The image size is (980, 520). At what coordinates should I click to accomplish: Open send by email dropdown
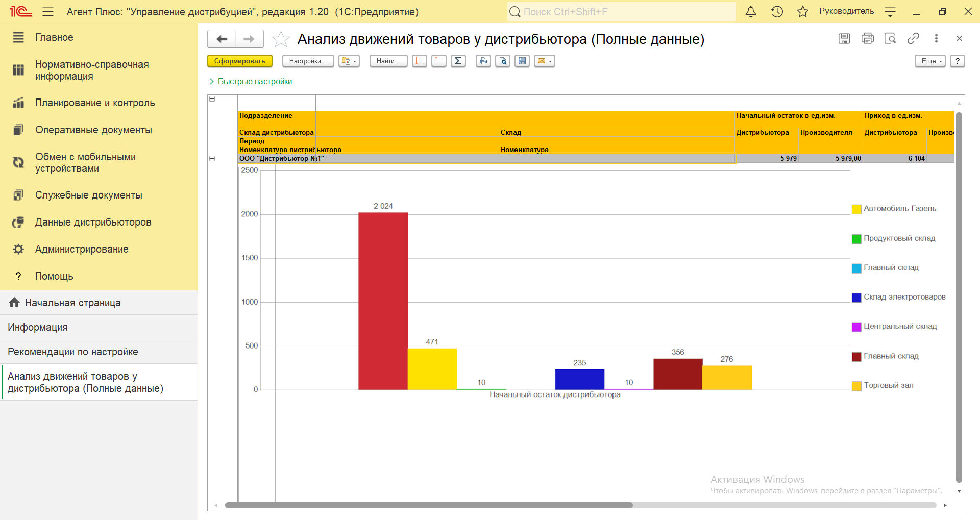(x=545, y=61)
